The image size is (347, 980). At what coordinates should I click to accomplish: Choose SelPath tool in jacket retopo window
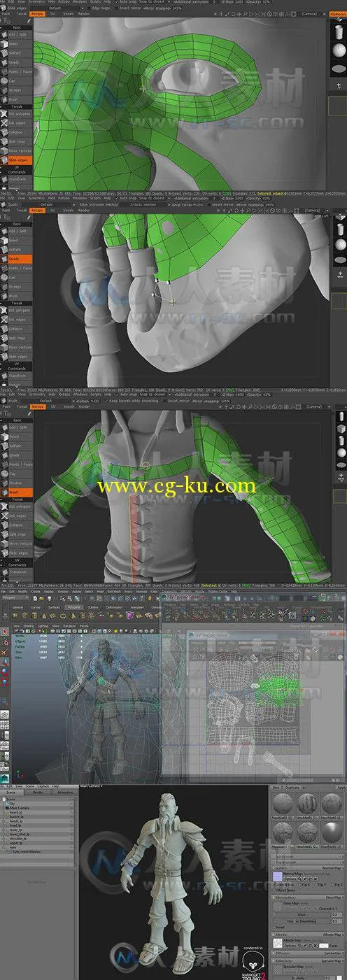point(17,446)
